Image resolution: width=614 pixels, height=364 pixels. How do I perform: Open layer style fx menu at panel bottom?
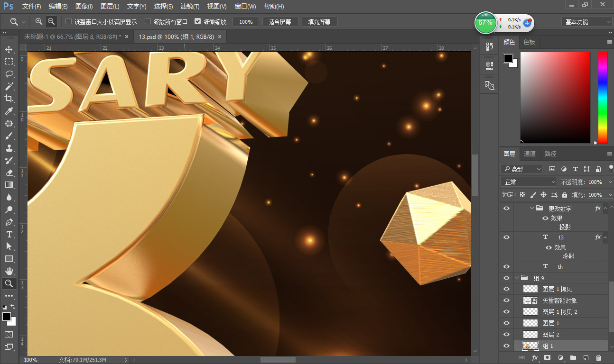point(535,358)
